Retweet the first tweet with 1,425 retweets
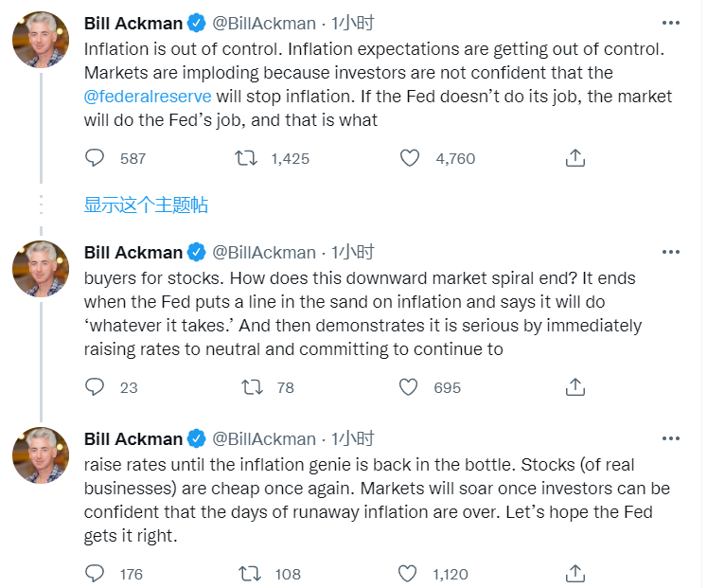The image size is (707, 588). (246, 158)
